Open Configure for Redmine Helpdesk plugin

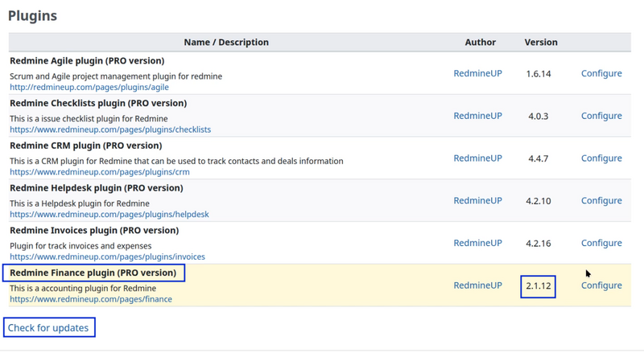pyautogui.click(x=601, y=201)
